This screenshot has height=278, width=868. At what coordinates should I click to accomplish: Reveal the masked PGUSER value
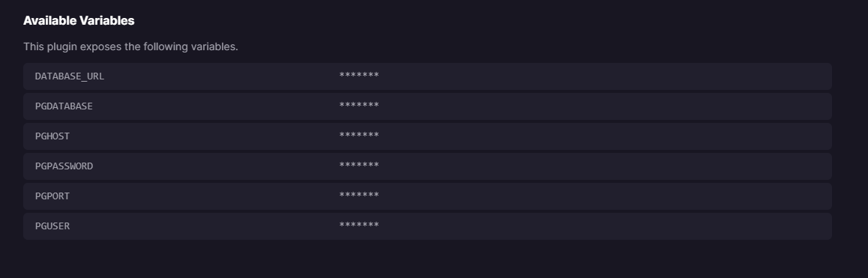pyautogui.click(x=359, y=225)
